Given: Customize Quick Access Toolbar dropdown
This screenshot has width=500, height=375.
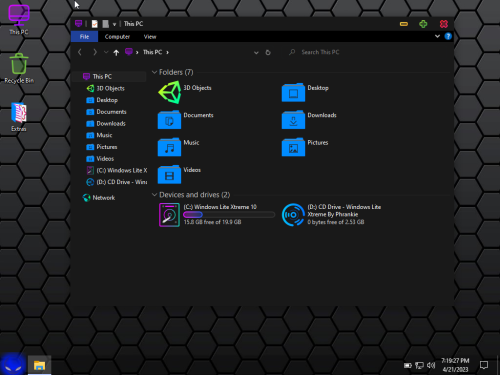Looking at the screenshot, I should [x=114, y=24].
